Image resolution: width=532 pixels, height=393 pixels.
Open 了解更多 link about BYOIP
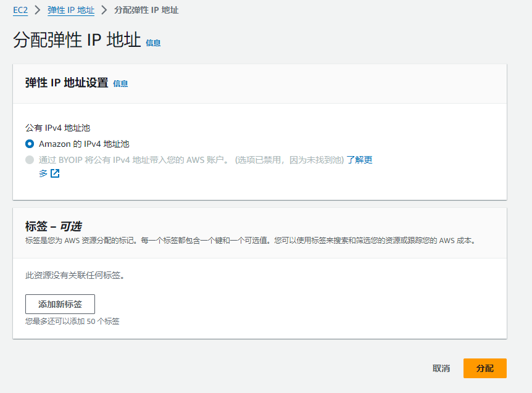click(359, 160)
